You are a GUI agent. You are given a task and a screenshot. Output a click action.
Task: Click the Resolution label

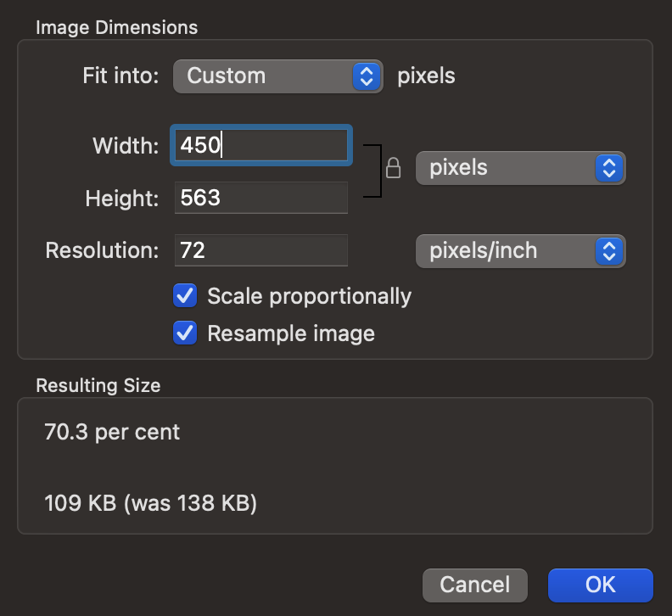tap(102, 250)
